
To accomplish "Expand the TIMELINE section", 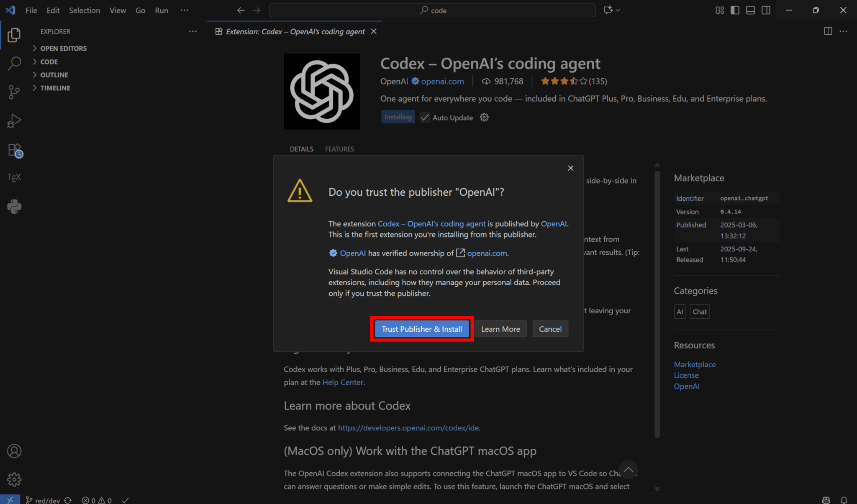I will click(x=55, y=88).
